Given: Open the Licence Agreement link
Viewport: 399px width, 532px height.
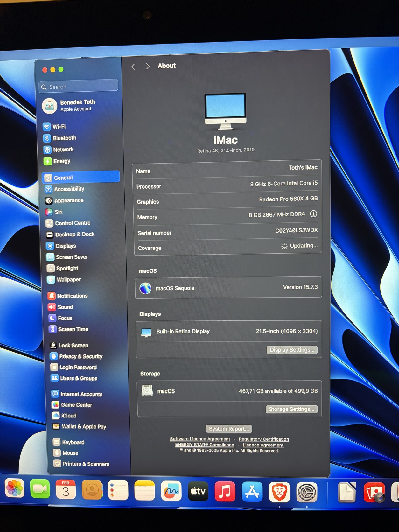Looking at the screenshot, I should point(263,445).
